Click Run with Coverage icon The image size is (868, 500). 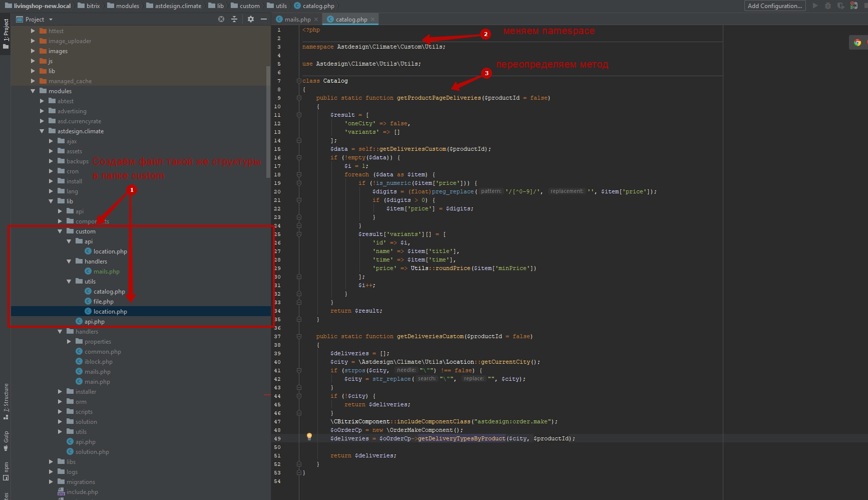(840, 6)
